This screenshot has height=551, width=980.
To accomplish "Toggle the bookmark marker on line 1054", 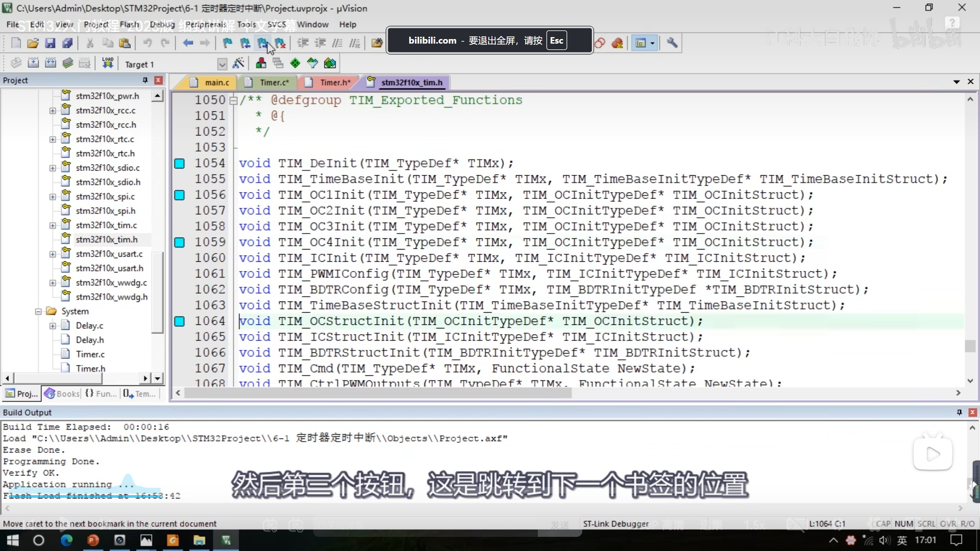I will [x=180, y=163].
